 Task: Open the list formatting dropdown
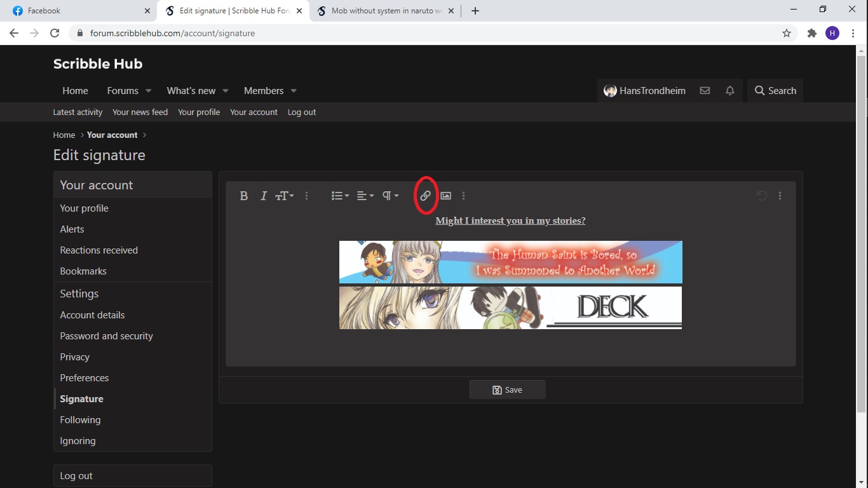click(339, 196)
